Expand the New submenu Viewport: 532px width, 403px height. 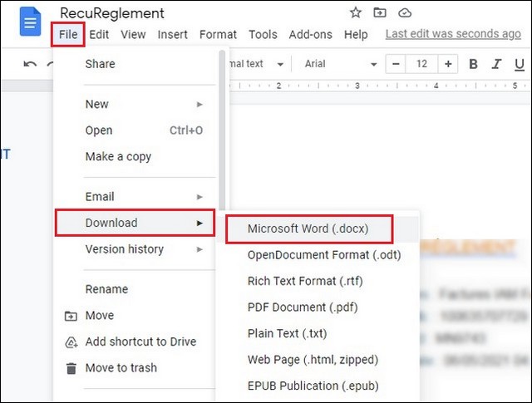[x=135, y=104]
